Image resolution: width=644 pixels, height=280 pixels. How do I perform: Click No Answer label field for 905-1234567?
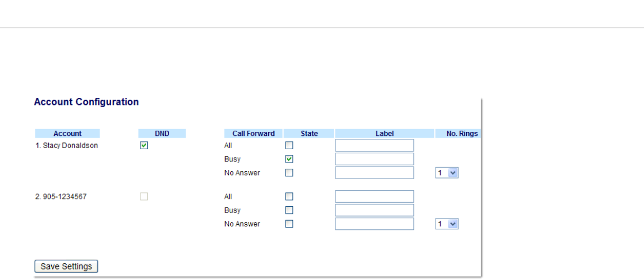coord(374,224)
